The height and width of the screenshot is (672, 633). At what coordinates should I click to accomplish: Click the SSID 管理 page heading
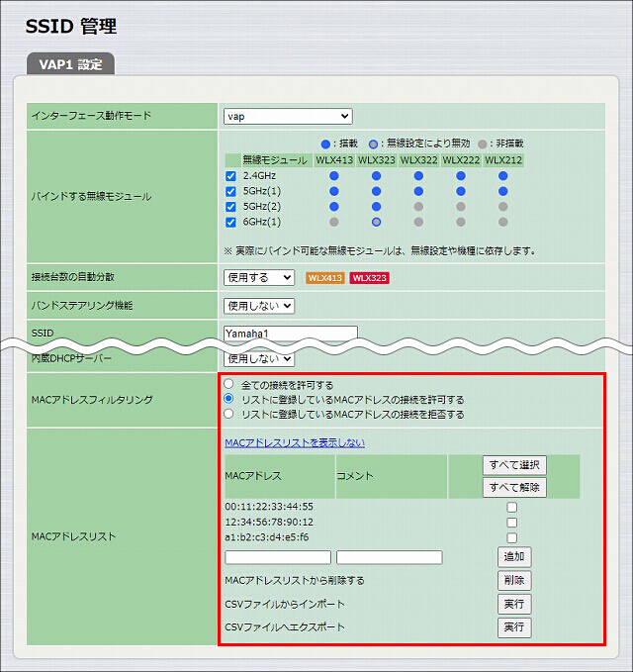[71, 26]
